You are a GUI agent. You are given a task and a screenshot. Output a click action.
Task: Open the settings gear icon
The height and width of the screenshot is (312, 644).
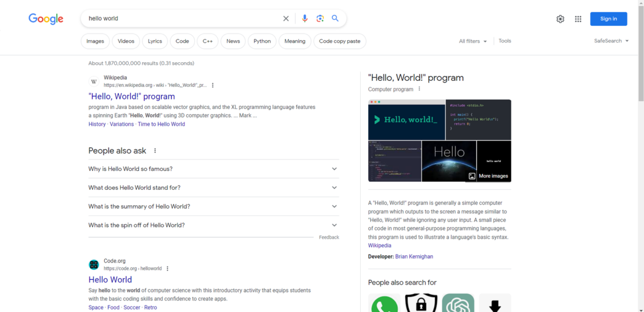(x=560, y=19)
